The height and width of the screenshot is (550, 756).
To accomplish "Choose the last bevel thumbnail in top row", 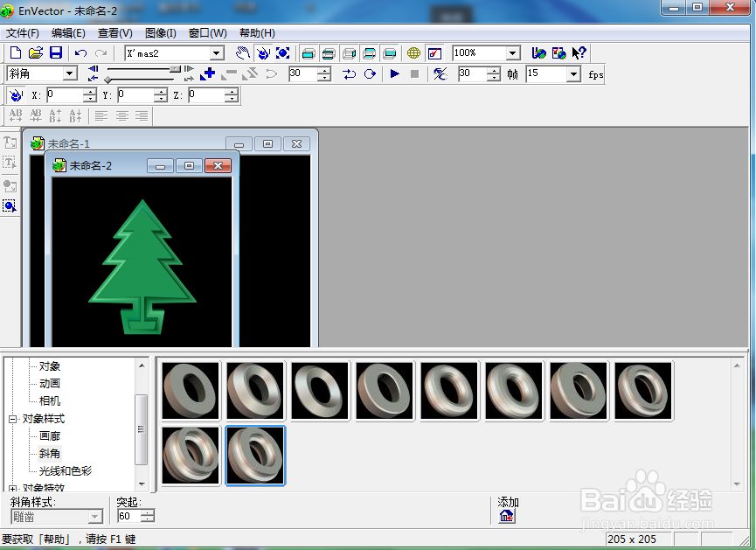I will (x=643, y=391).
